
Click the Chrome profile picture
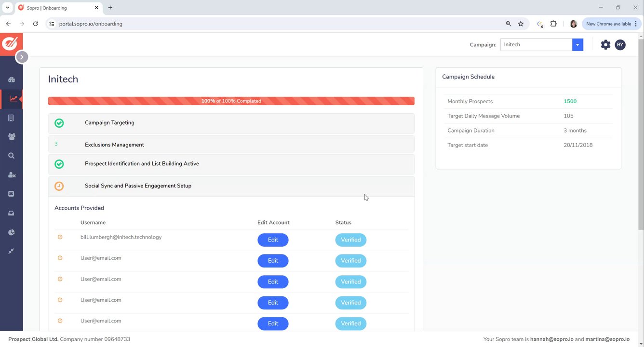574,24
